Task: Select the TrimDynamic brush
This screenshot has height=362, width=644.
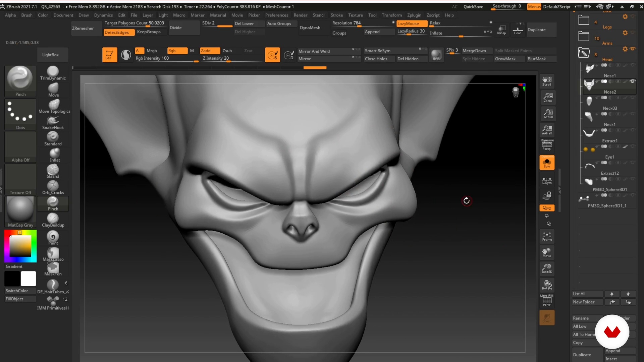Action: click(x=53, y=73)
